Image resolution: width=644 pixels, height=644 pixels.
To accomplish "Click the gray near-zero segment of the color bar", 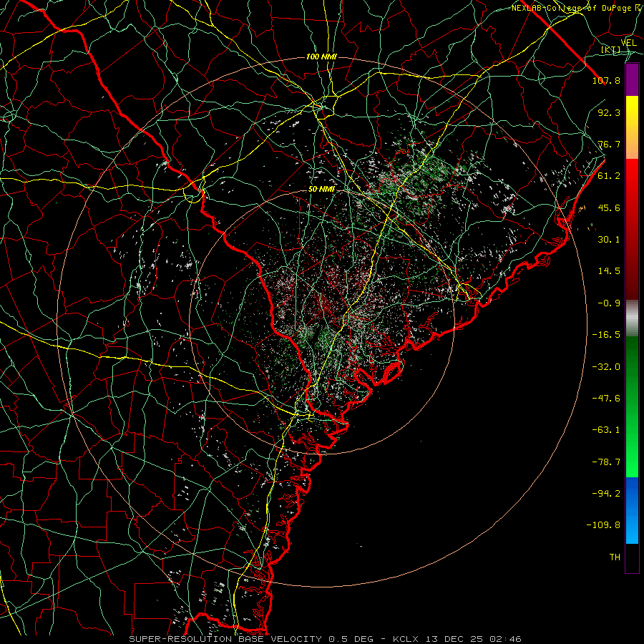I will tap(632, 318).
